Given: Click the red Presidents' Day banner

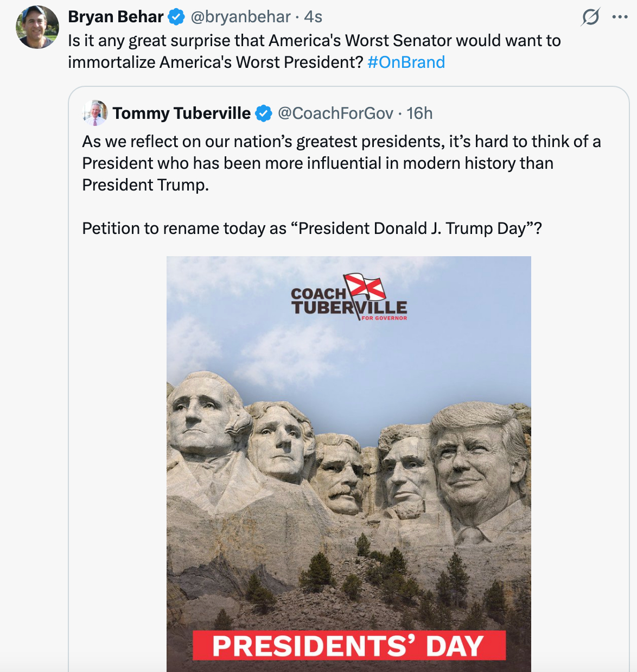Looking at the screenshot, I should (x=349, y=645).
